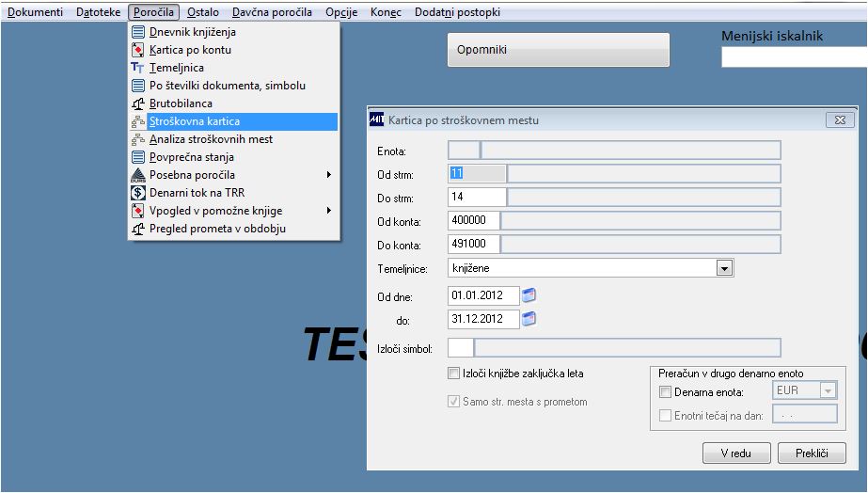Open the Davčna poročila menu
Image resolution: width=868 pixels, height=493 pixels.
pyautogui.click(x=272, y=12)
